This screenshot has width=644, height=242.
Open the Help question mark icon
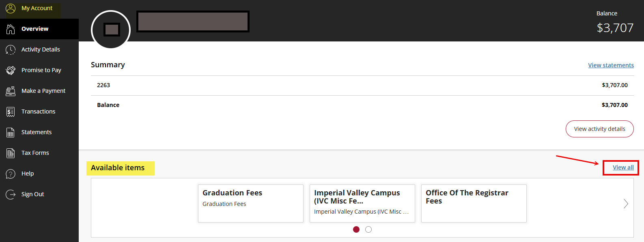click(11, 173)
